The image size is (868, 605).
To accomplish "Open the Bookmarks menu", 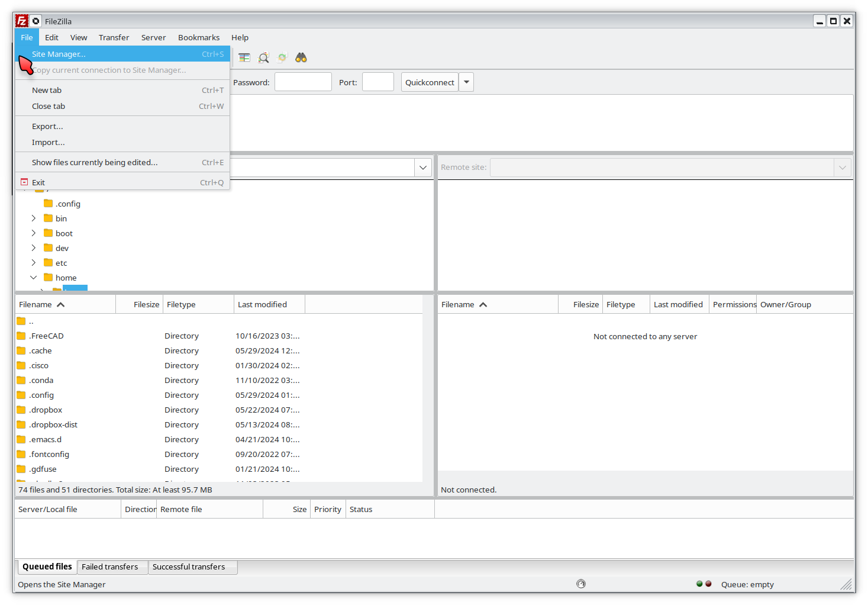I will [199, 37].
